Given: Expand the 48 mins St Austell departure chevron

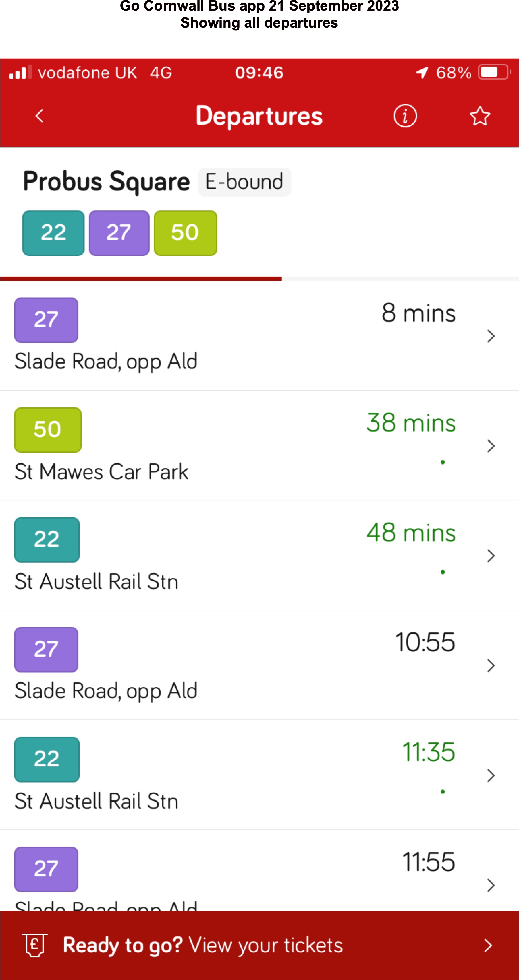Looking at the screenshot, I should tap(491, 556).
